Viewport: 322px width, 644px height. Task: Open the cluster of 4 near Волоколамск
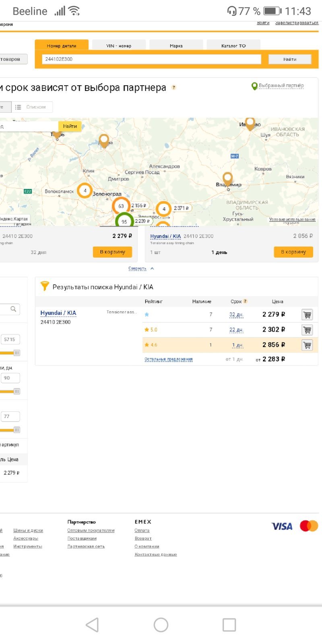pyautogui.click(x=85, y=190)
